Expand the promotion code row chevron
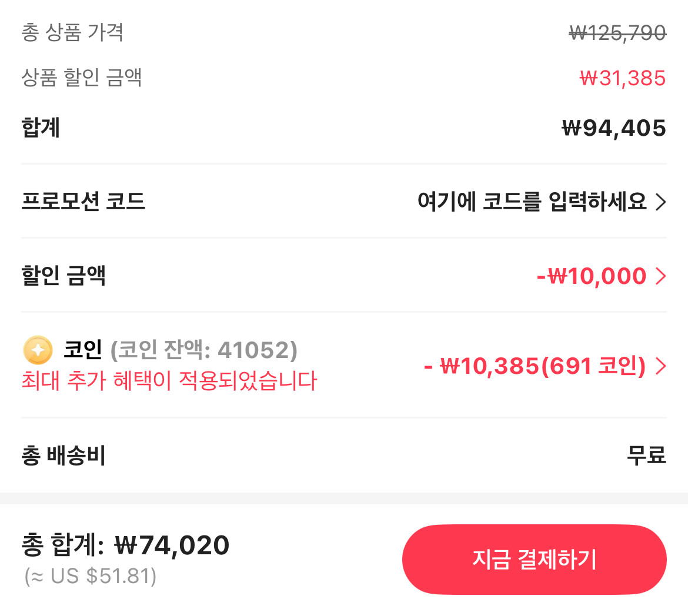688x616 pixels. tap(661, 202)
